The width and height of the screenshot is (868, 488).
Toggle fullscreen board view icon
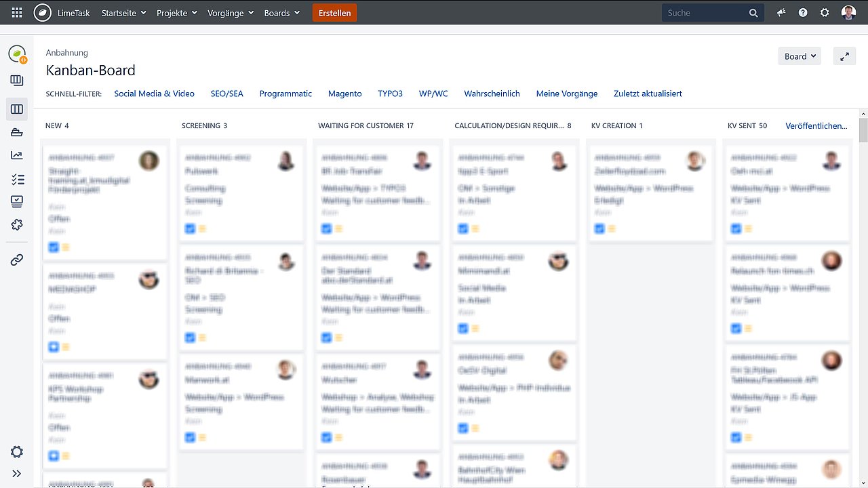(844, 57)
